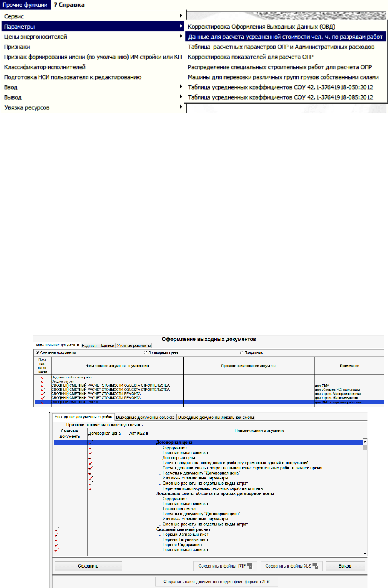The image size is (388, 588).
Task: Open the Прочие функции menu
Action: (25, 5)
